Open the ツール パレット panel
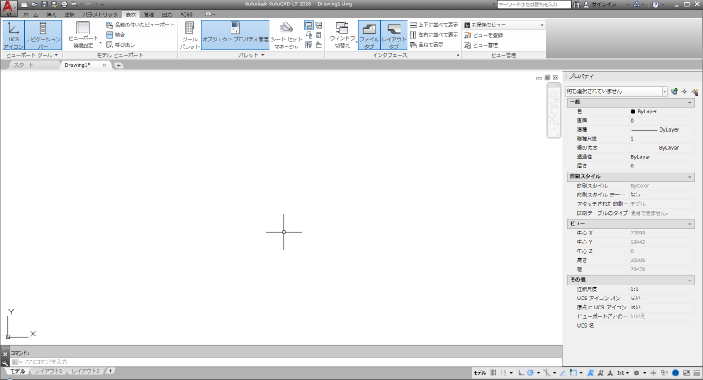 pyautogui.click(x=190, y=35)
